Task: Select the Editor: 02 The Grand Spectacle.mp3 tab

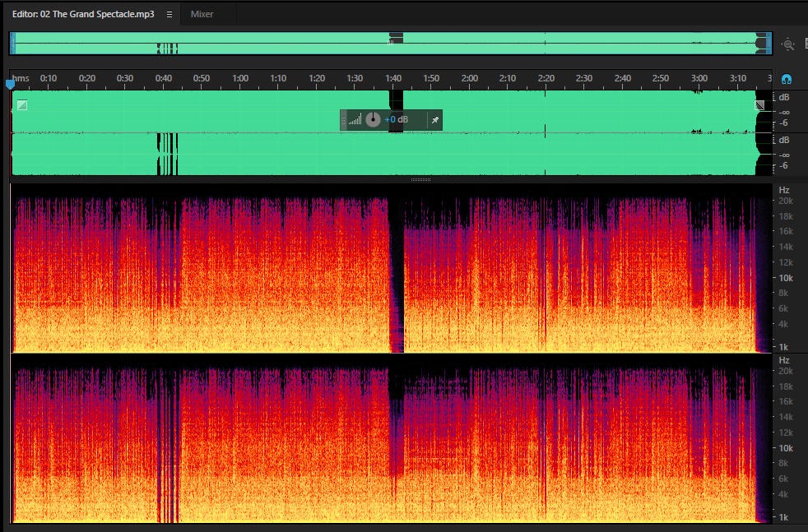Action: click(x=83, y=15)
